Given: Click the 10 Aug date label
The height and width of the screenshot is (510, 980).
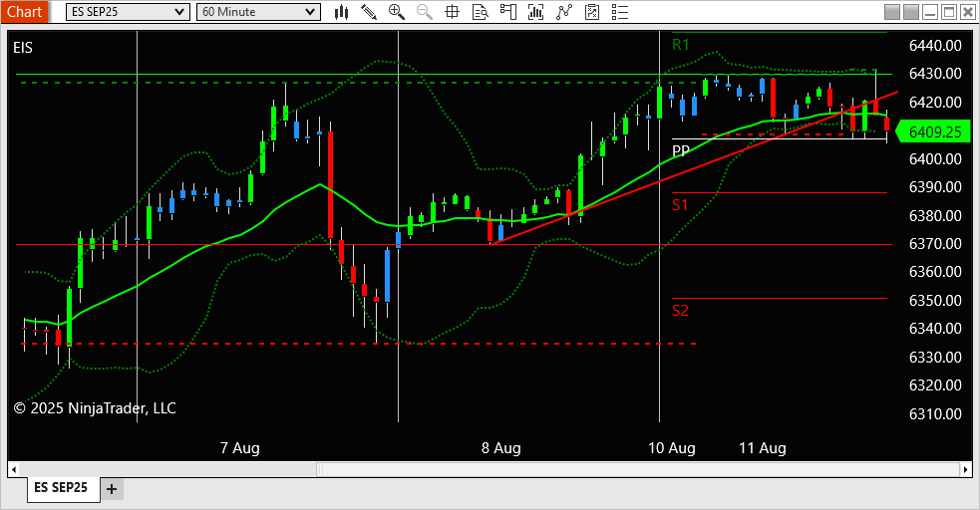Looking at the screenshot, I should point(672,448).
